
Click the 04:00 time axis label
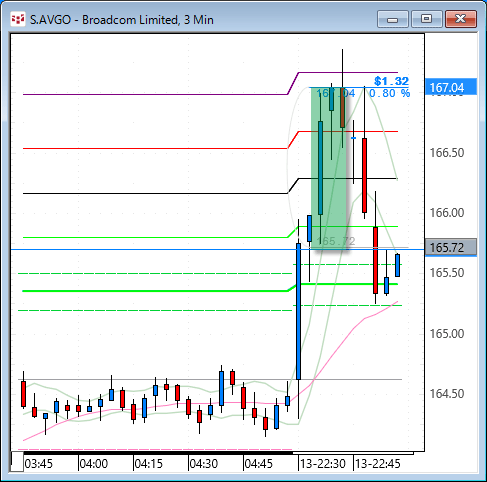(94, 464)
